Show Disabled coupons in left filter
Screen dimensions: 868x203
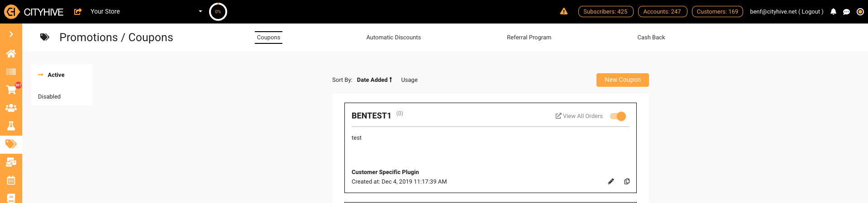(49, 97)
